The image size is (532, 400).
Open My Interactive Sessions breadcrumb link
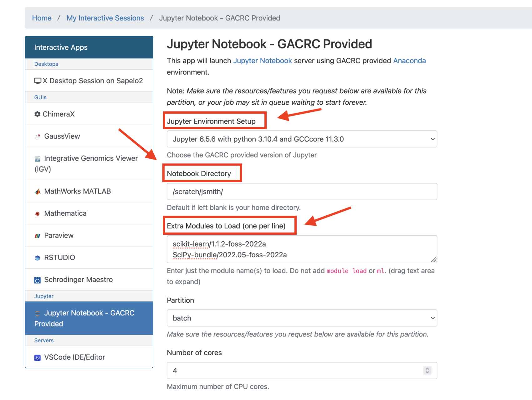[105, 18]
